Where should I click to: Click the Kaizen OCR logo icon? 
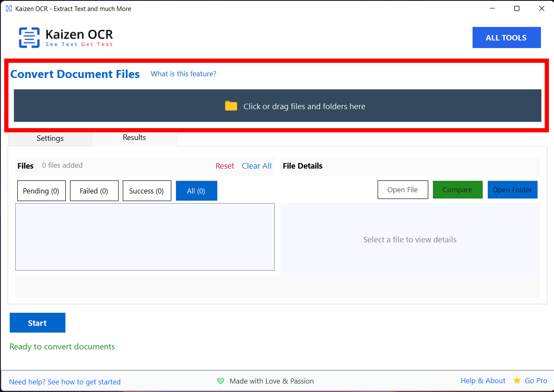pyautogui.click(x=29, y=38)
